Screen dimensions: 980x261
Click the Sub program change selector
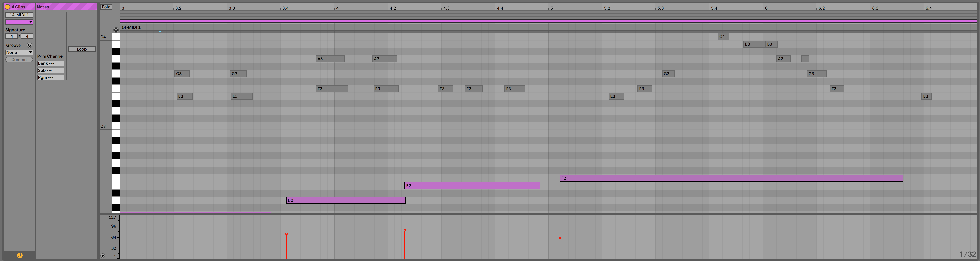point(51,70)
